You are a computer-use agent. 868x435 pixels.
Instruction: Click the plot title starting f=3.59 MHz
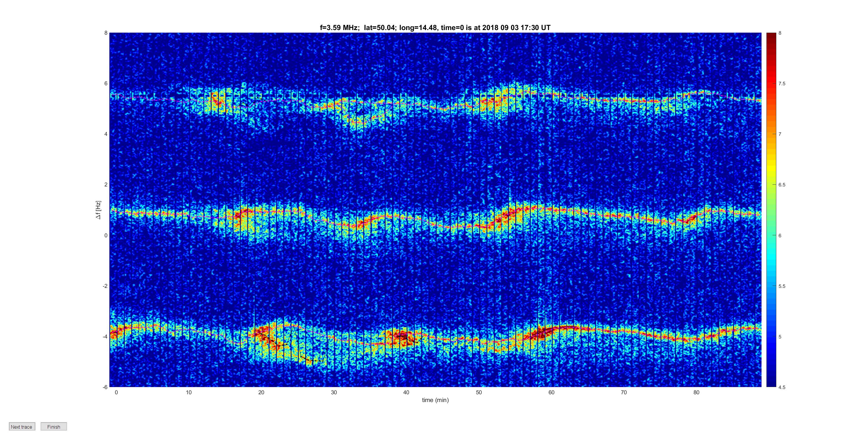click(x=435, y=28)
